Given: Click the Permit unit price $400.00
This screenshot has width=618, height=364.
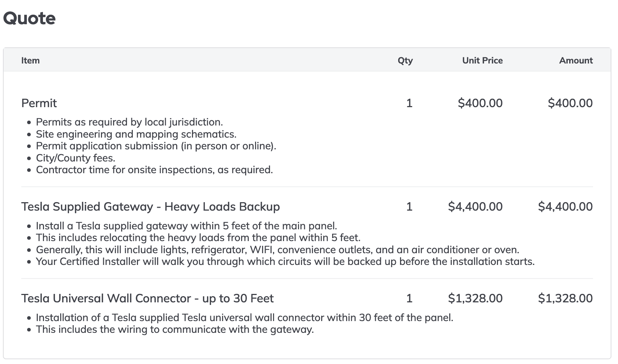Looking at the screenshot, I should (x=480, y=103).
